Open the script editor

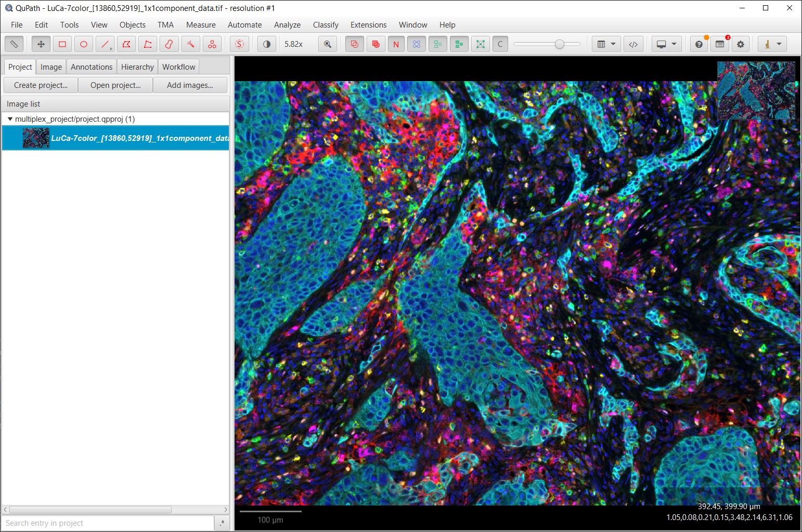(633, 44)
